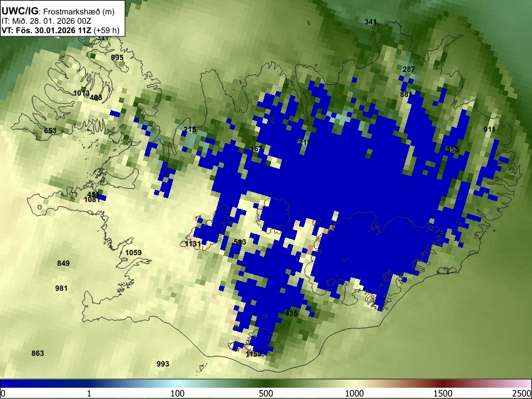Click the legend label 1000 on color scale
Image resolution: width=532 pixels, height=399 pixels.
click(x=354, y=393)
